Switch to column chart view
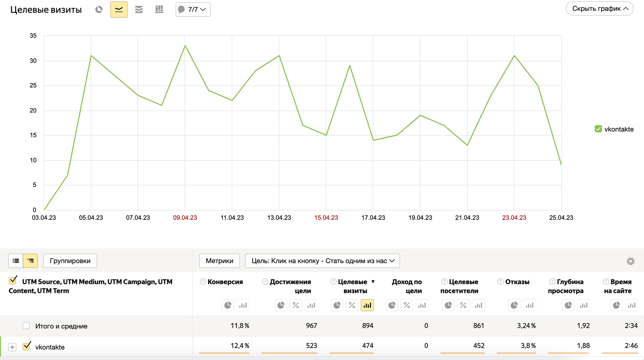The height and width of the screenshot is (360, 644). pos(159,10)
